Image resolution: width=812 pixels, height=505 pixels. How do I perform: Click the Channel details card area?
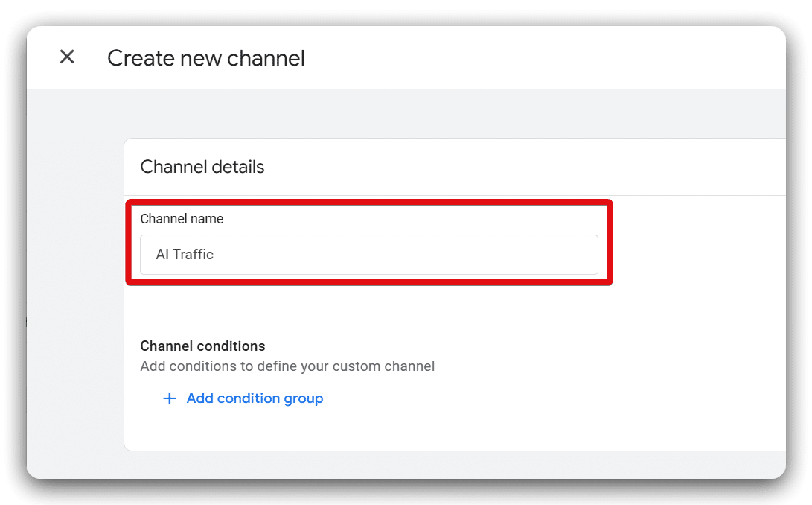click(447, 167)
